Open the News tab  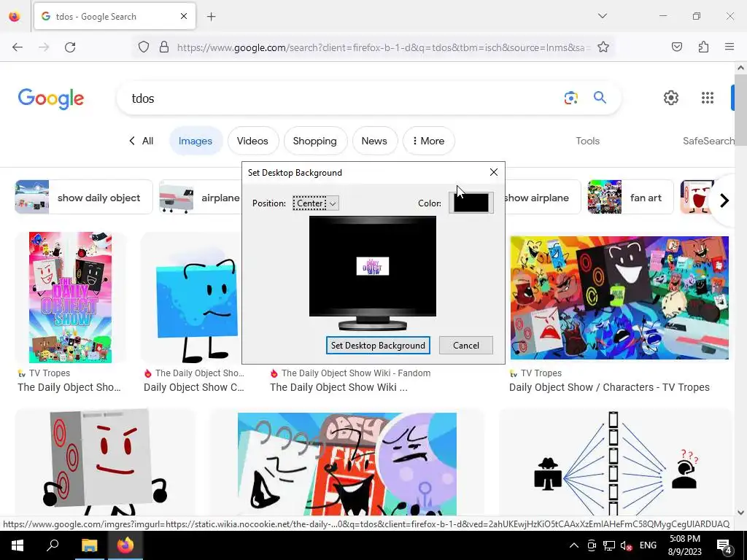tap(374, 141)
